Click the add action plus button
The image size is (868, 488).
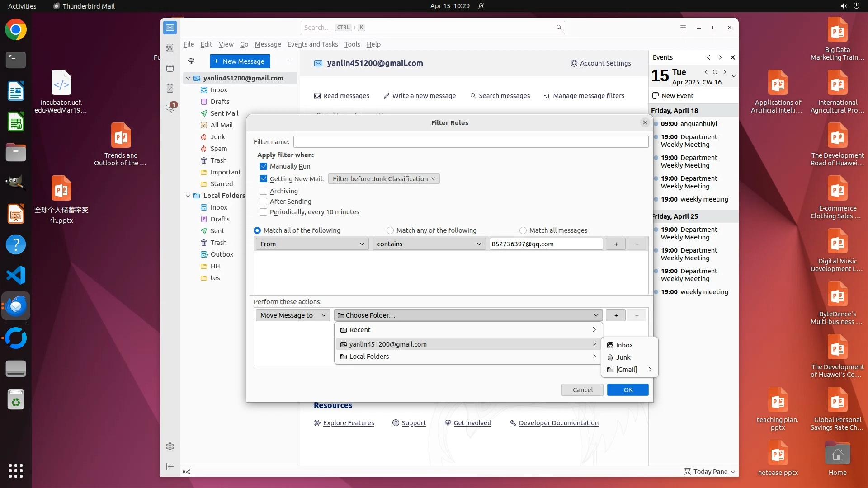click(x=616, y=315)
